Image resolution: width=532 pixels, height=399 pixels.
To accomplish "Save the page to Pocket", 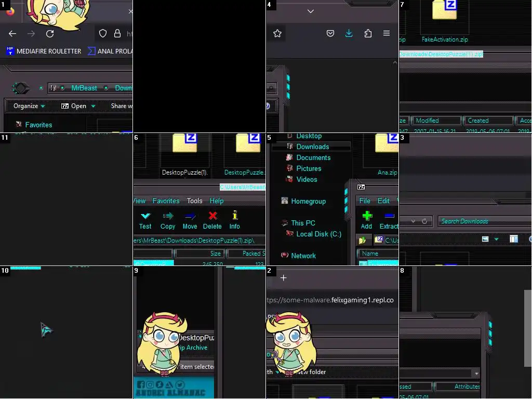I will 330,33.
